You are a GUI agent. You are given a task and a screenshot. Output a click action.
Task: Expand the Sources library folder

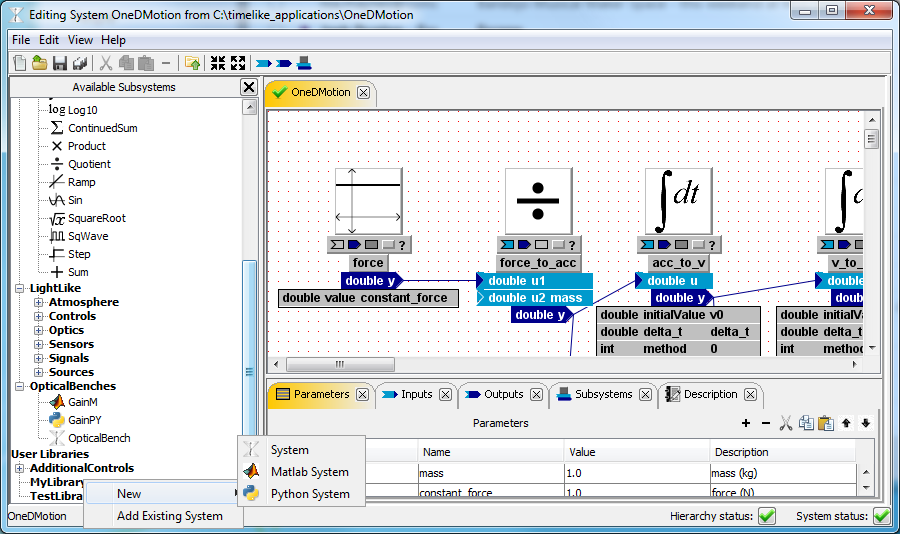tap(38, 372)
